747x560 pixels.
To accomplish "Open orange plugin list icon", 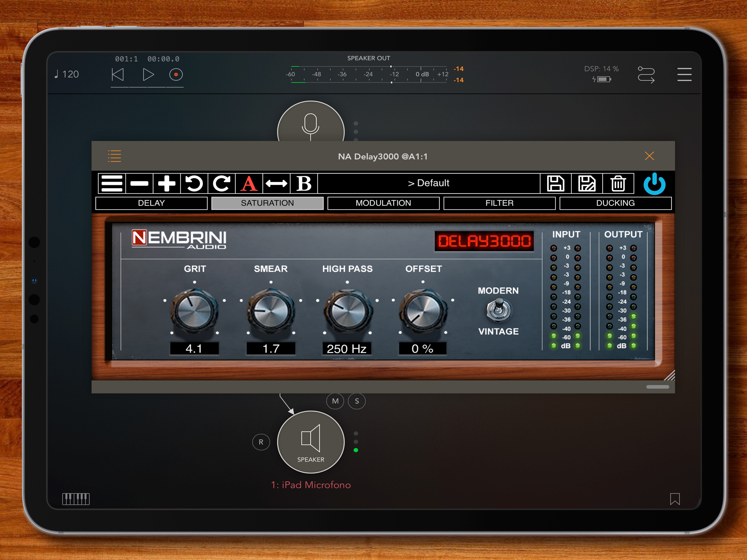I will pyautogui.click(x=115, y=156).
